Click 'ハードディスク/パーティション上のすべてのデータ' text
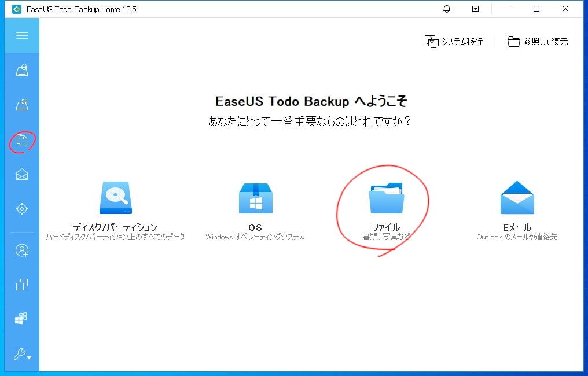 [x=115, y=237]
